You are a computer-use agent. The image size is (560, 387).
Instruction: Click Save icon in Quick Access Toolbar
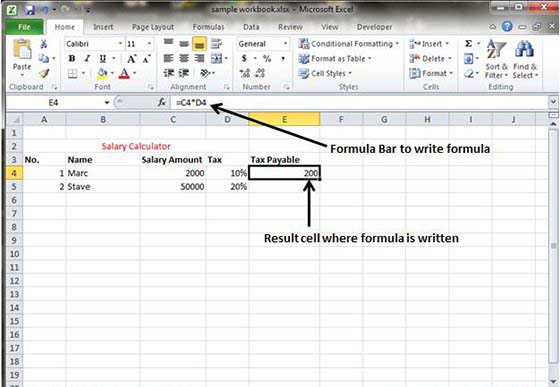pos(29,10)
